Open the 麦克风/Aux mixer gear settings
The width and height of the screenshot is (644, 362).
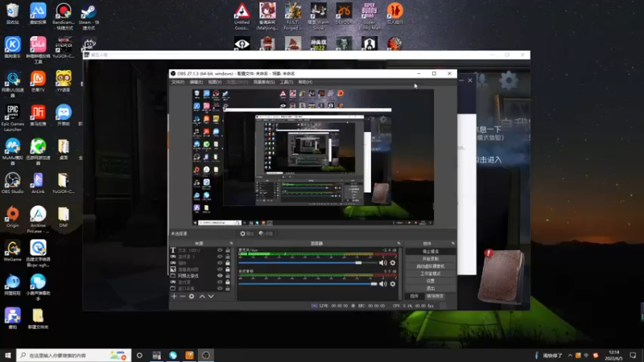coord(393,263)
